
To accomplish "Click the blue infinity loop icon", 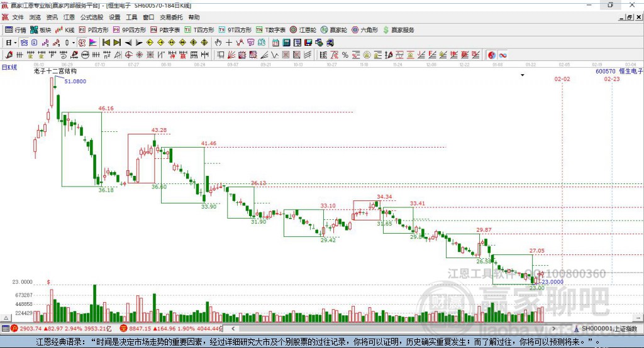I will (x=502, y=55).
